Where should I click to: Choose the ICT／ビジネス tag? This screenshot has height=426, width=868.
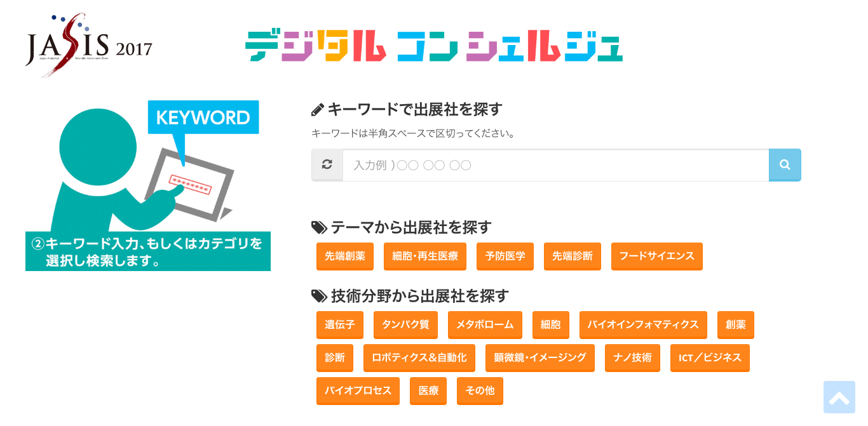tap(710, 358)
